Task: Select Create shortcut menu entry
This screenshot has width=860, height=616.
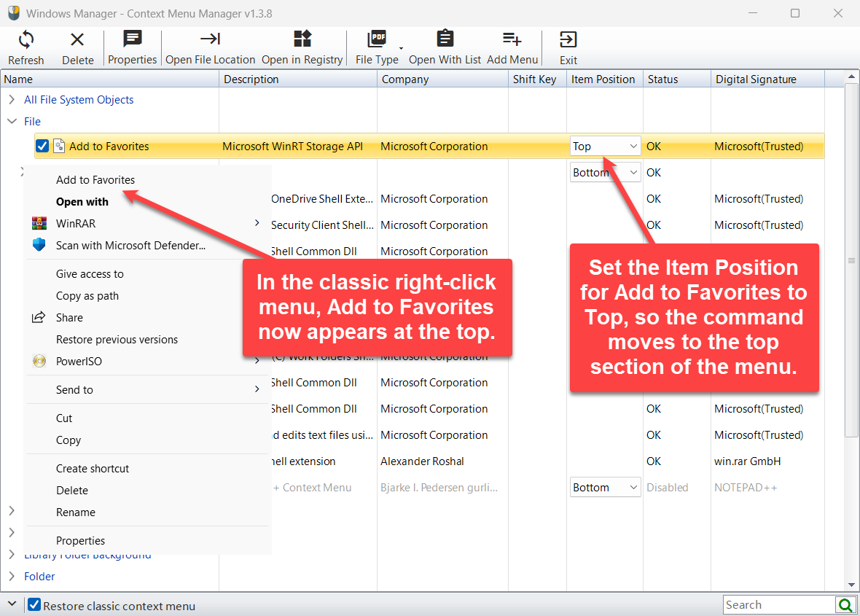Action: tap(93, 469)
